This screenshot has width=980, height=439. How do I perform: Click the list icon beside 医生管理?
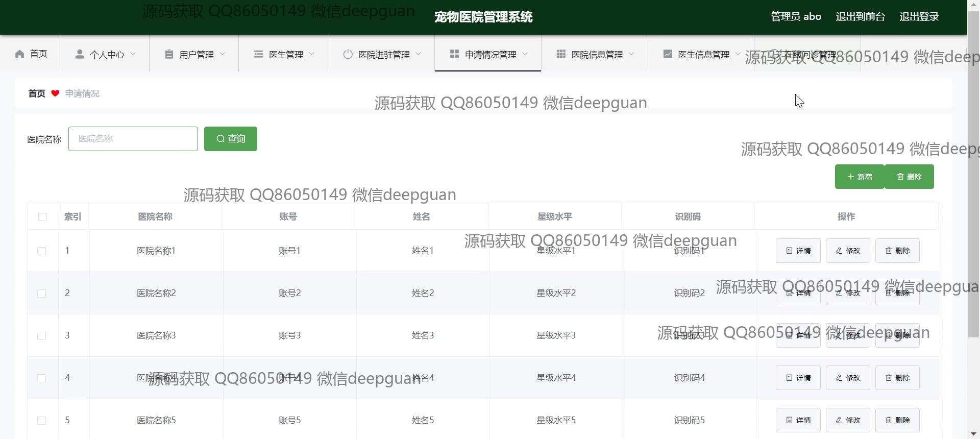point(258,54)
